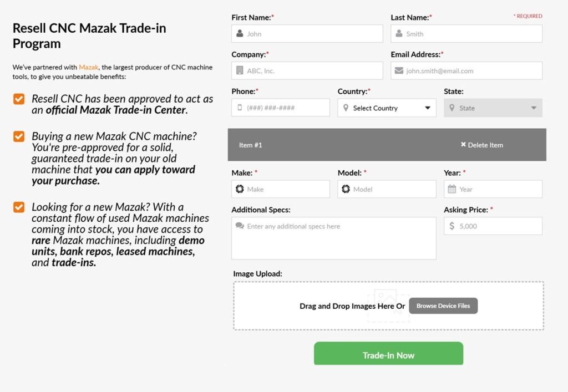This screenshot has width=568, height=392.
Task: Focus the Asking Price input field
Action: pyautogui.click(x=493, y=226)
